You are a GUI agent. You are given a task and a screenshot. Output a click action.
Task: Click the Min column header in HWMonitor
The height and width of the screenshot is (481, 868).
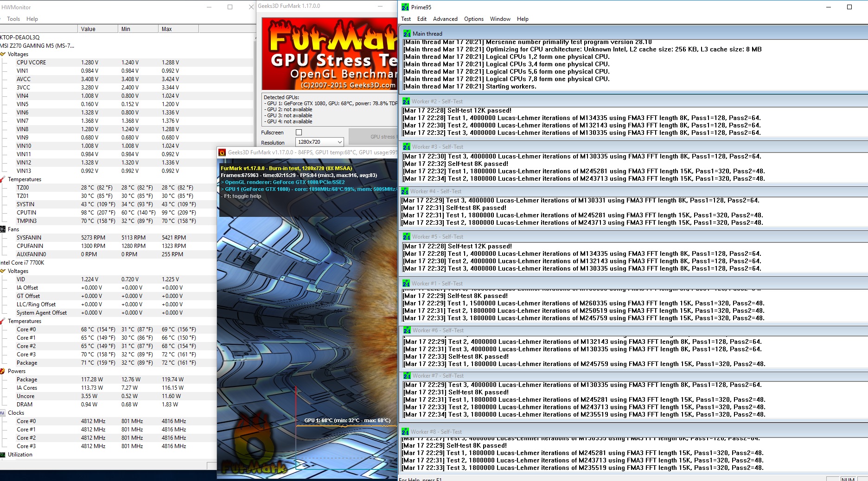click(x=138, y=29)
